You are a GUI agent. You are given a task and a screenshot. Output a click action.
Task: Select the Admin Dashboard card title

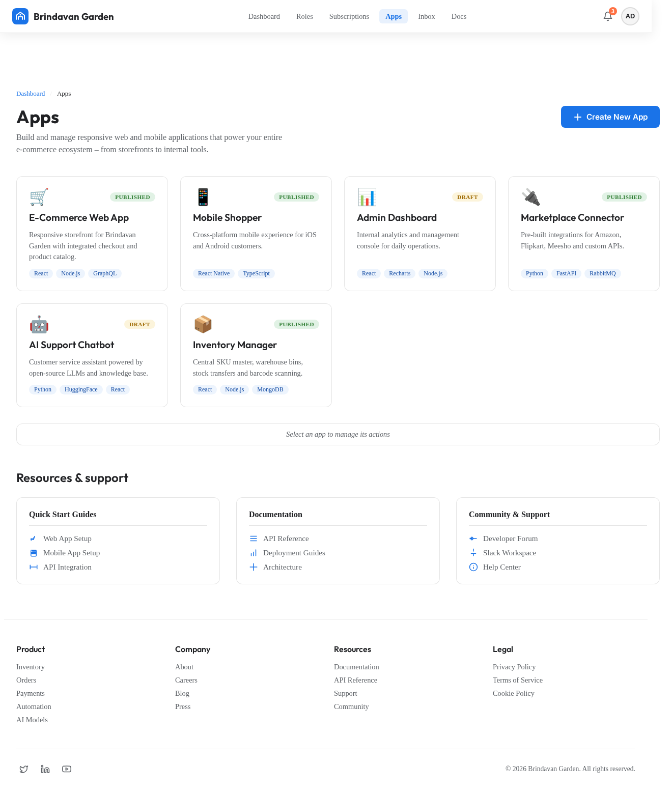point(397,218)
